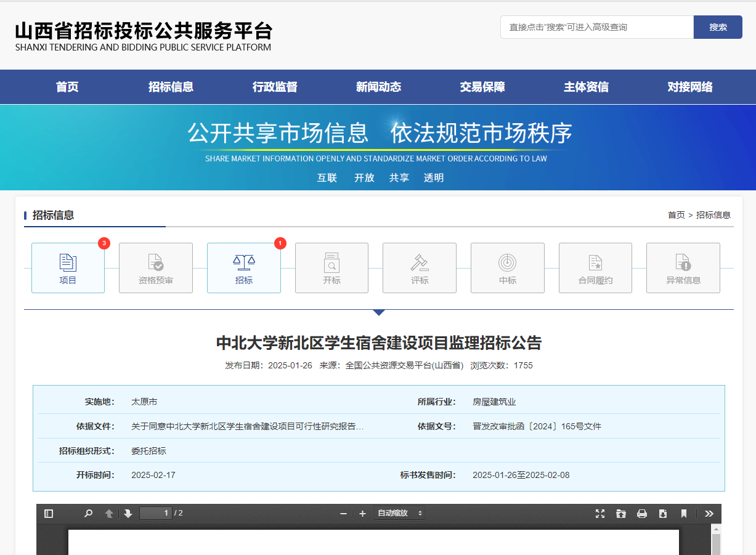Click the 山西省招标投标公共服务平台 site logo
Screen dimensions: 756x555
coord(144,36)
